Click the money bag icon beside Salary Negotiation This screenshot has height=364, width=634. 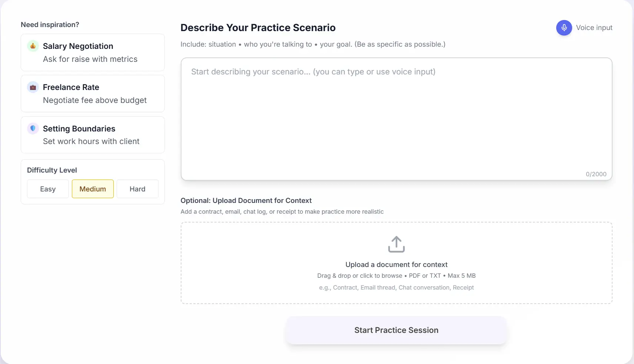[x=33, y=46]
